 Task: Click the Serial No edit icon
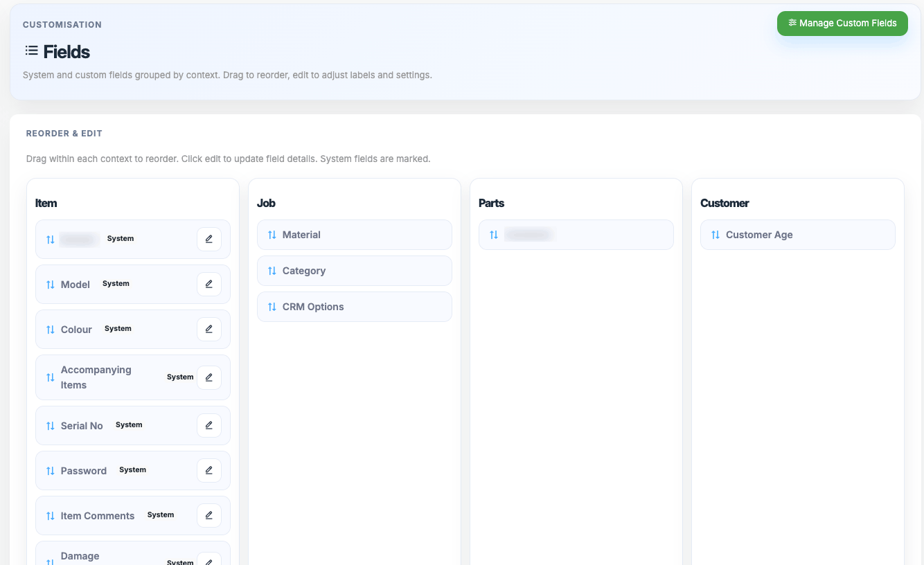pyautogui.click(x=209, y=425)
